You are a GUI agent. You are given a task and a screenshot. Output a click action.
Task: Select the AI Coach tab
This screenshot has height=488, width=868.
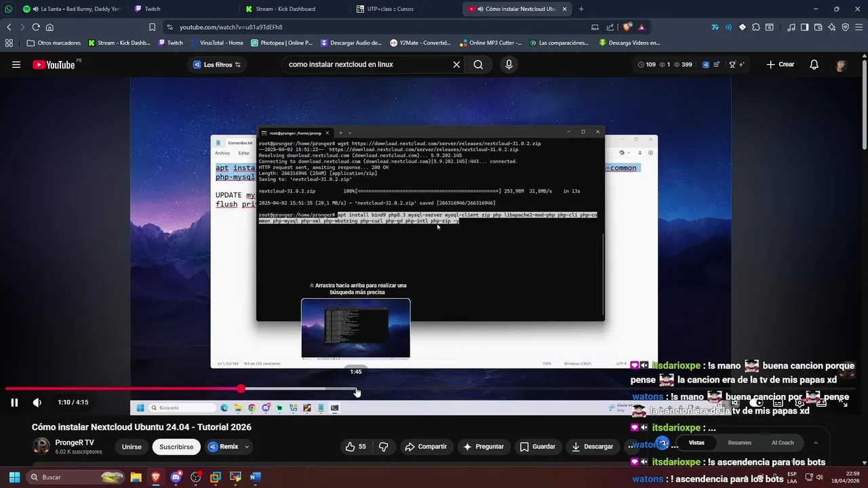pyautogui.click(x=783, y=443)
